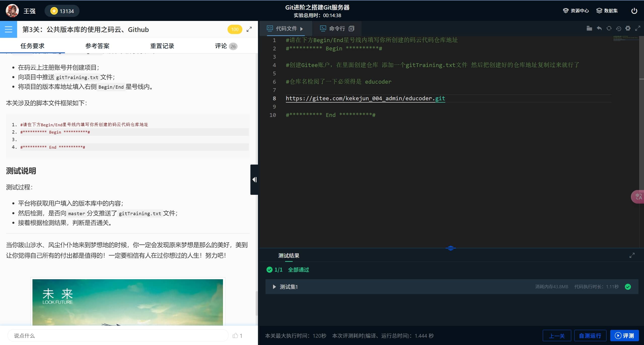
Task: Click the code minimap in the editor
Action: click(x=626, y=38)
